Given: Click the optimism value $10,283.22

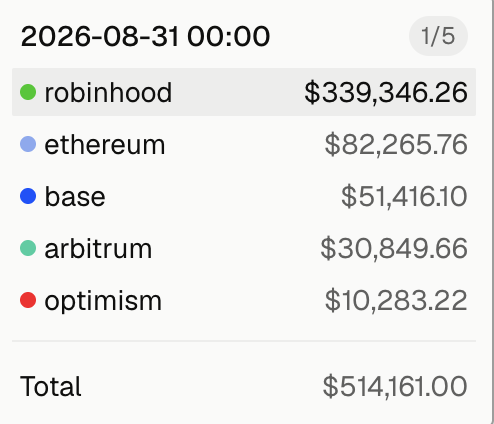Looking at the screenshot, I should (396, 301).
